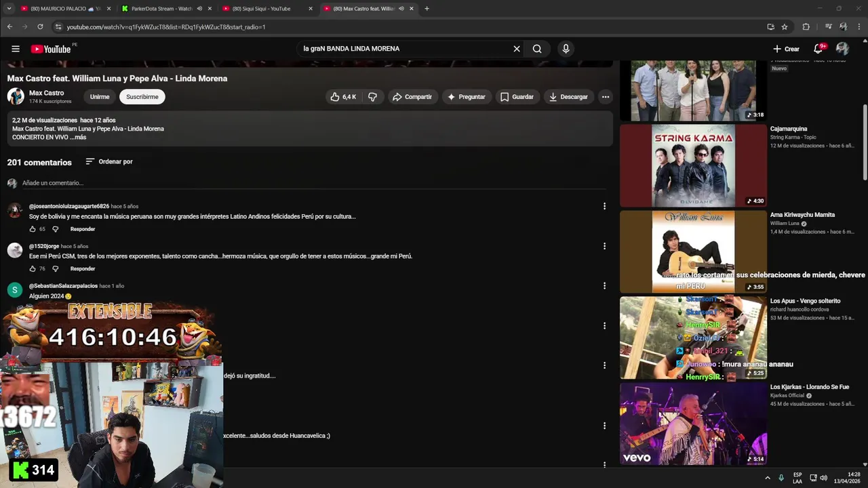Close the Siqui Siqui tab
The width and height of the screenshot is (868, 488).
point(311,9)
